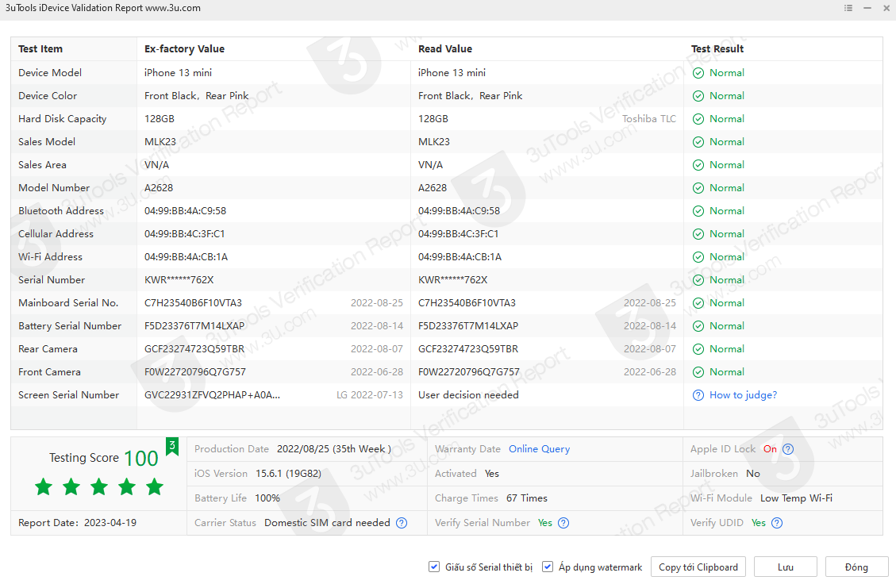
Task: Click the Normal check icon for Front Camera
Action: click(698, 372)
